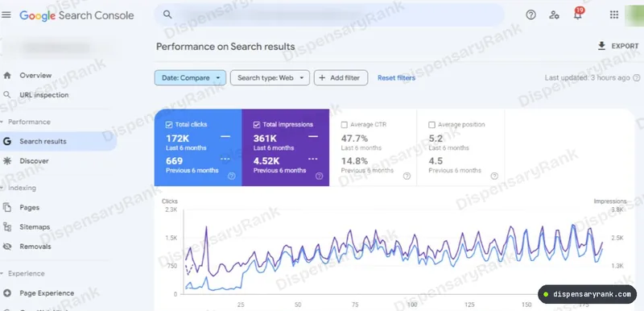The image size is (644, 311).
Task: Click the Clicks axis label on chart
Action: point(170,201)
